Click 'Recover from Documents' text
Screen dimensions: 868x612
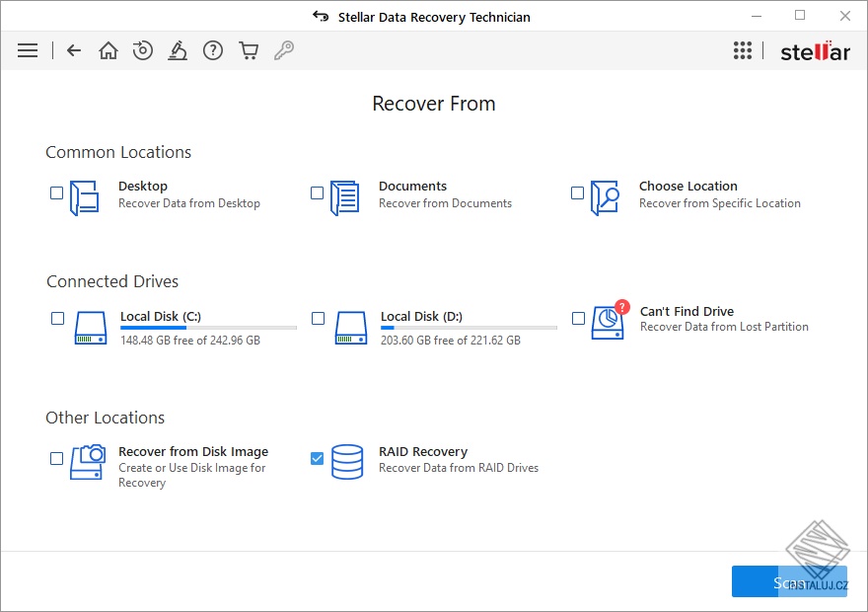445,203
